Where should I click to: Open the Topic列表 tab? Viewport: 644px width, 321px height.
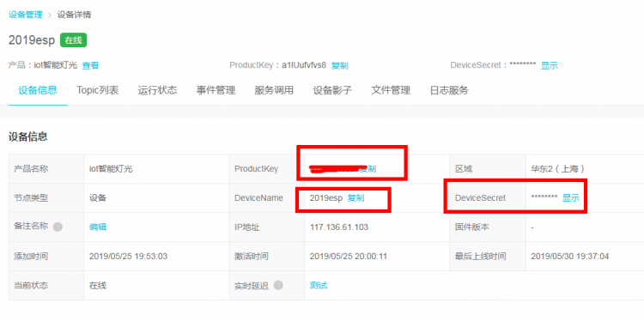click(98, 90)
